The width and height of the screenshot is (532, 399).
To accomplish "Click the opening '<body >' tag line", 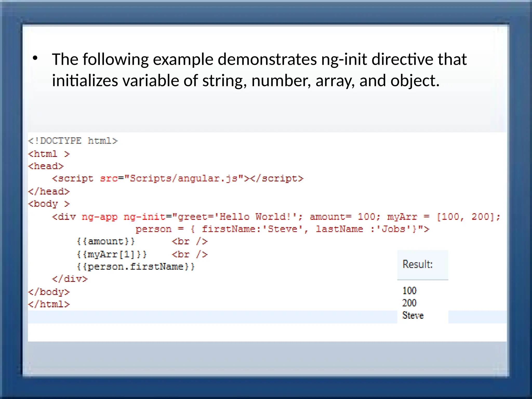I will pos(49,204).
